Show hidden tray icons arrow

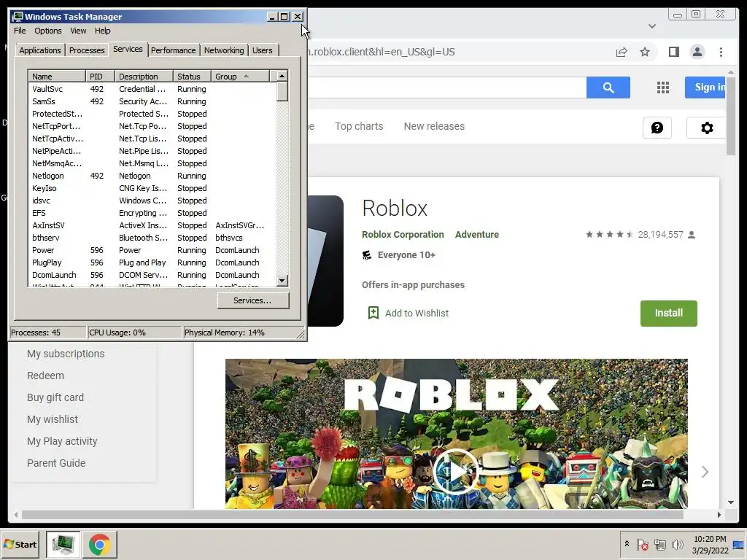pyautogui.click(x=627, y=544)
